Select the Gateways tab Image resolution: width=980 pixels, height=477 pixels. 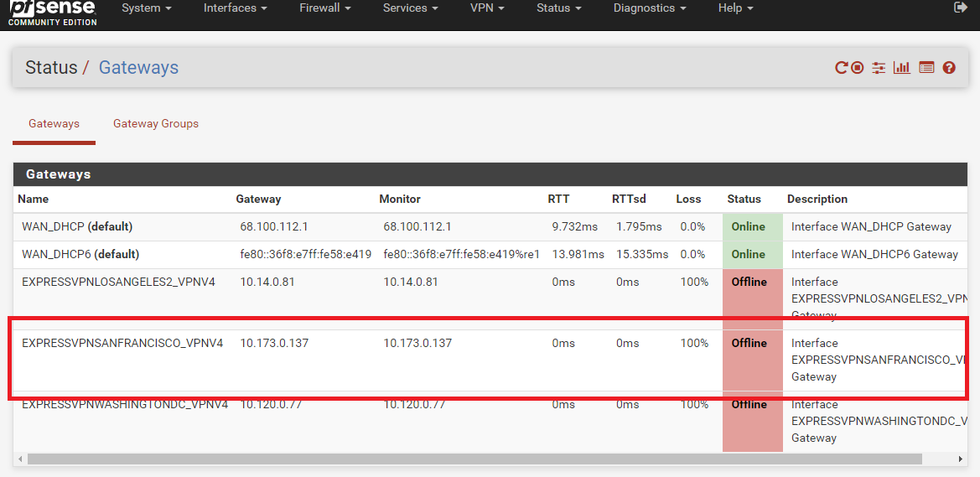pos(54,124)
